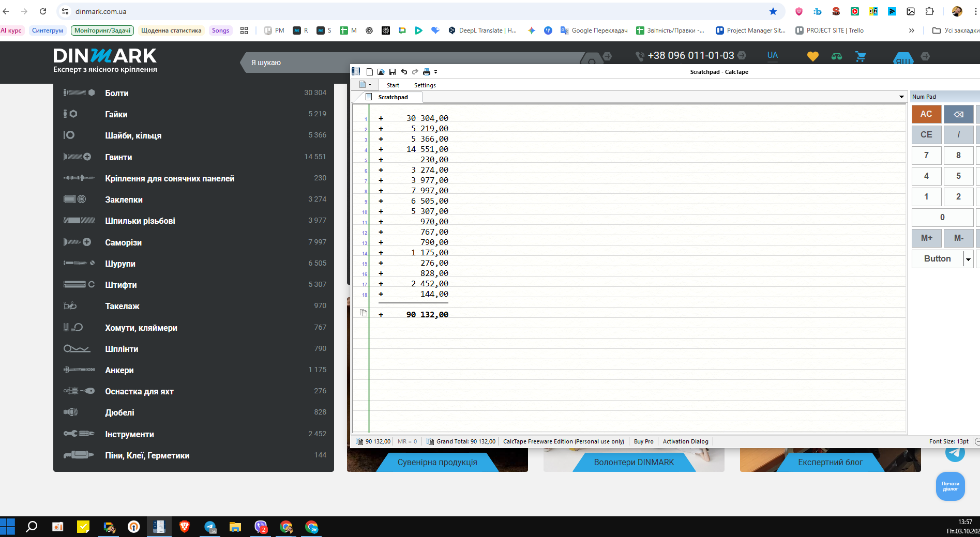Click the backspace key on Num Pad
Viewport: 980px width, 537px height.
point(958,114)
